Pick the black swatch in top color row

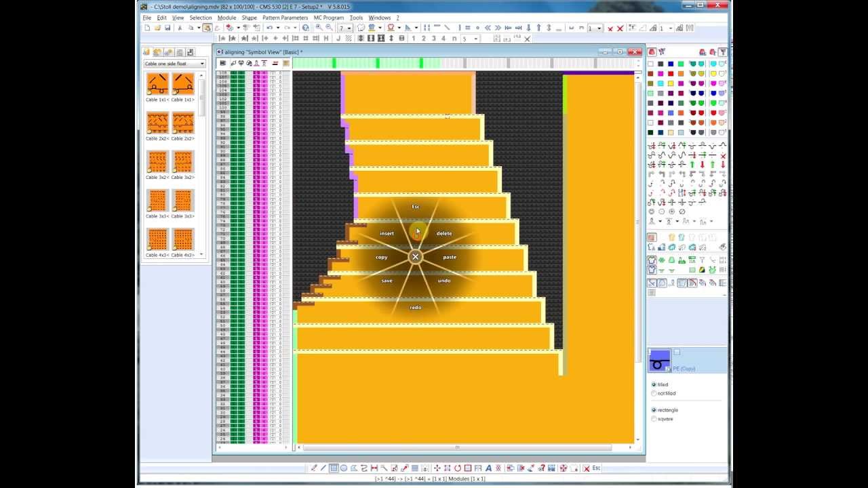point(660,64)
